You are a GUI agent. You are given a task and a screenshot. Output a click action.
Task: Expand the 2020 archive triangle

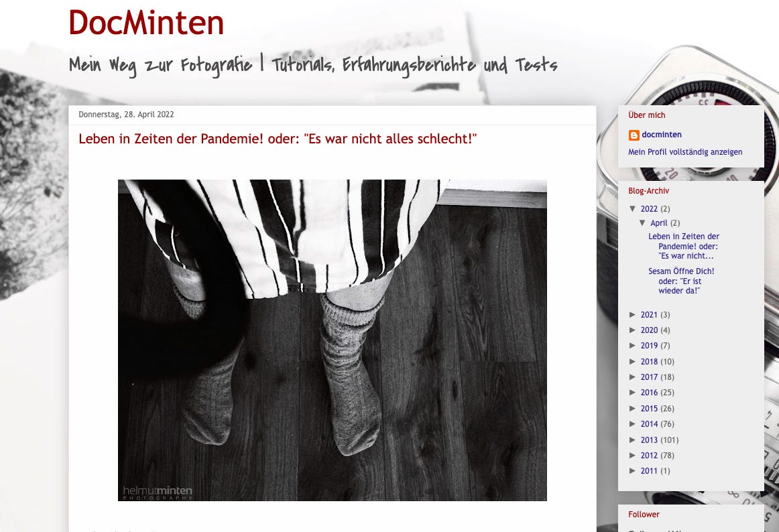coord(633,330)
